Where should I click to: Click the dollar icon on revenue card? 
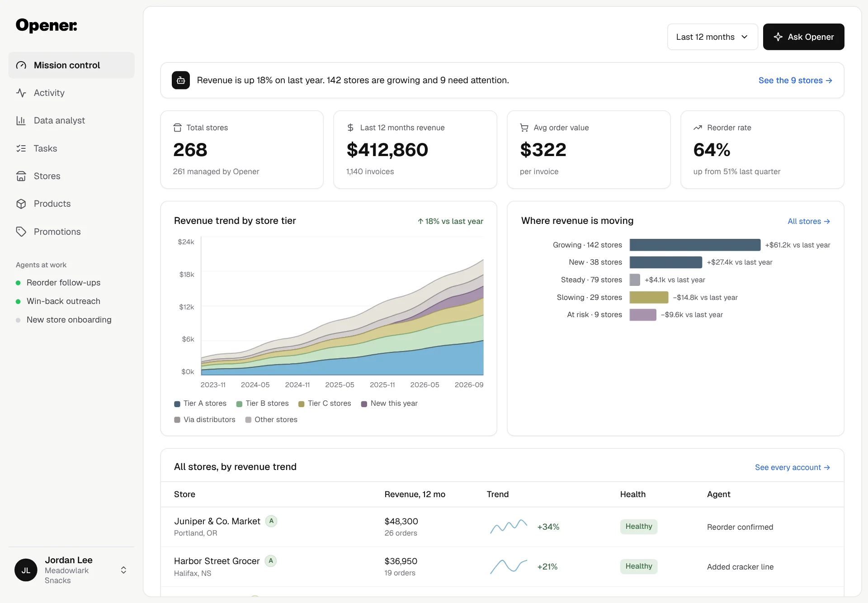[350, 128]
